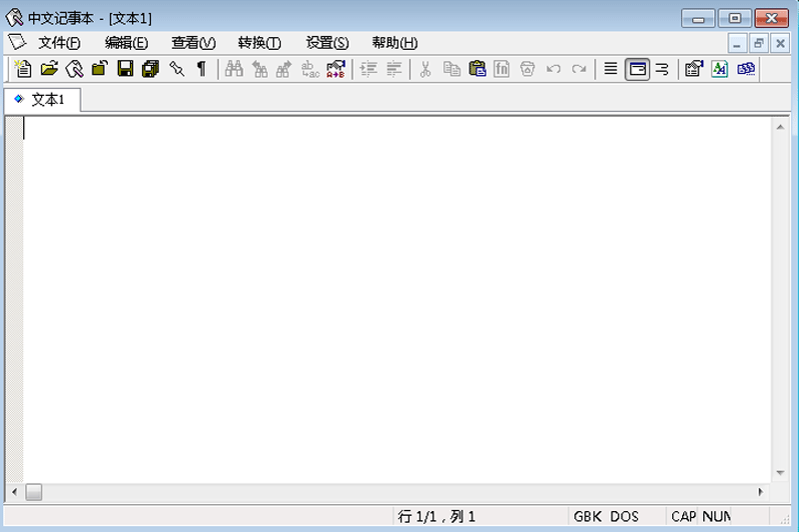Click the vertical scrollbar down arrow
This screenshot has width=799, height=532.
pos(780,473)
